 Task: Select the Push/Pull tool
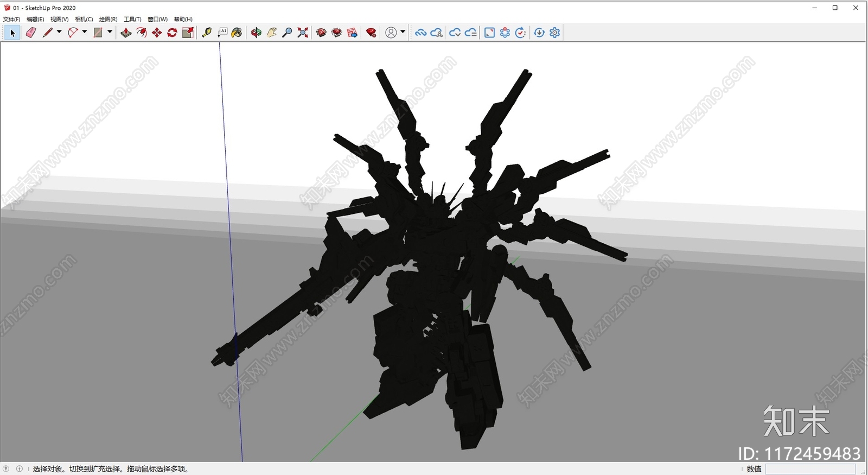coord(126,33)
